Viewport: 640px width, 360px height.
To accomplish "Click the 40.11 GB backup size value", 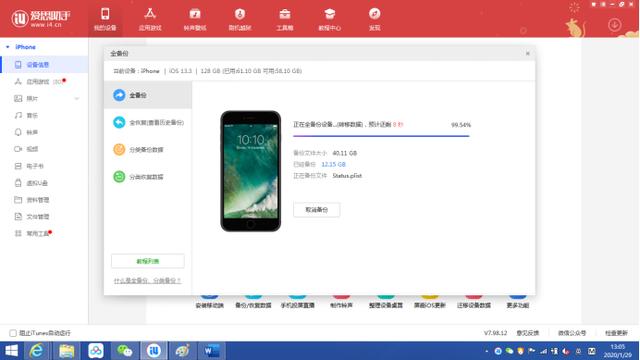I will tap(344, 153).
